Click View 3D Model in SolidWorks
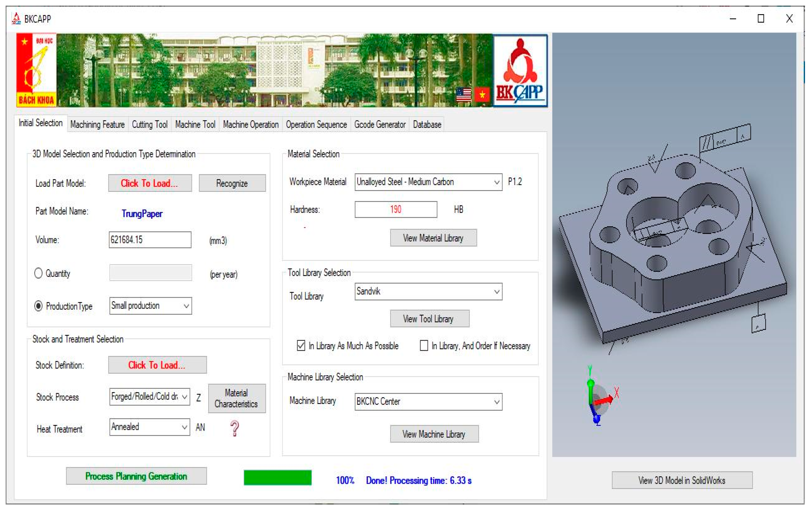This screenshot has height=511, width=812. [x=682, y=480]
